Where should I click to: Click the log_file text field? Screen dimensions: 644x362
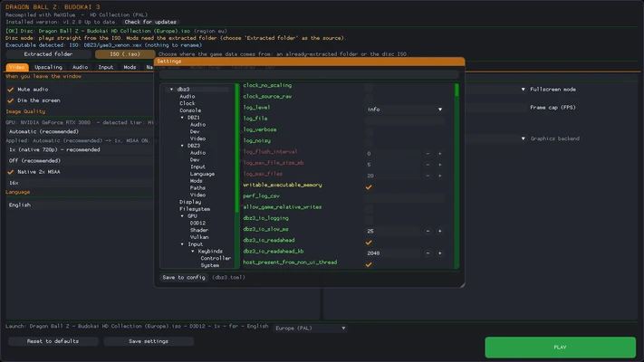[405, 120]
